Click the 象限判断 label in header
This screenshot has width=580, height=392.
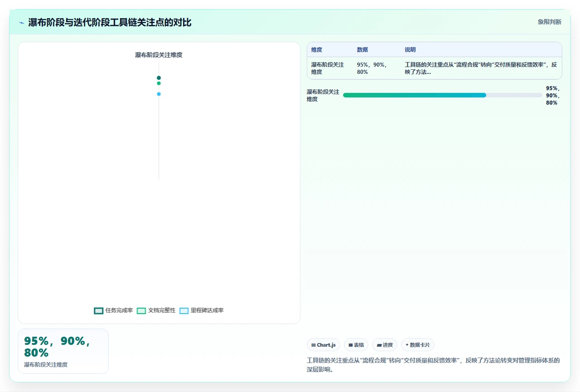click(x=550, y=22)
